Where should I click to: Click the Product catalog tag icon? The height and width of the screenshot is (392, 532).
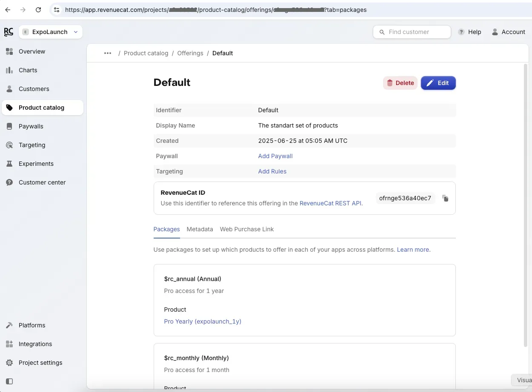click(x=9, y=108)
